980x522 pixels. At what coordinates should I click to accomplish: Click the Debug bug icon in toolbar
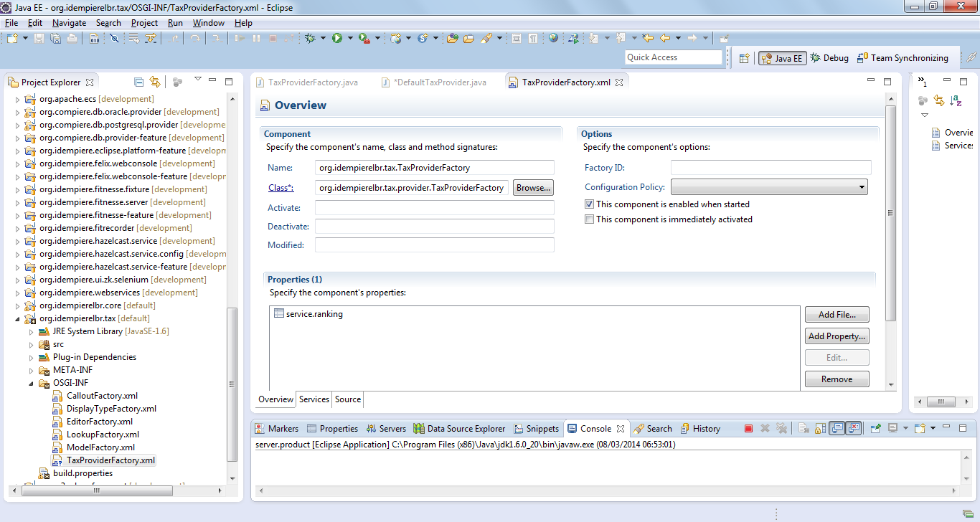(311, 38)
